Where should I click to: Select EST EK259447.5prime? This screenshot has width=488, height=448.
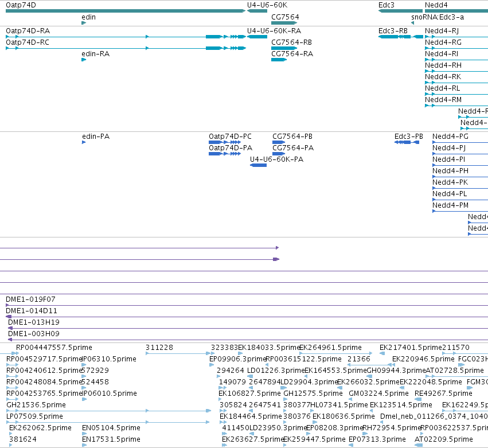pos(314,439)
